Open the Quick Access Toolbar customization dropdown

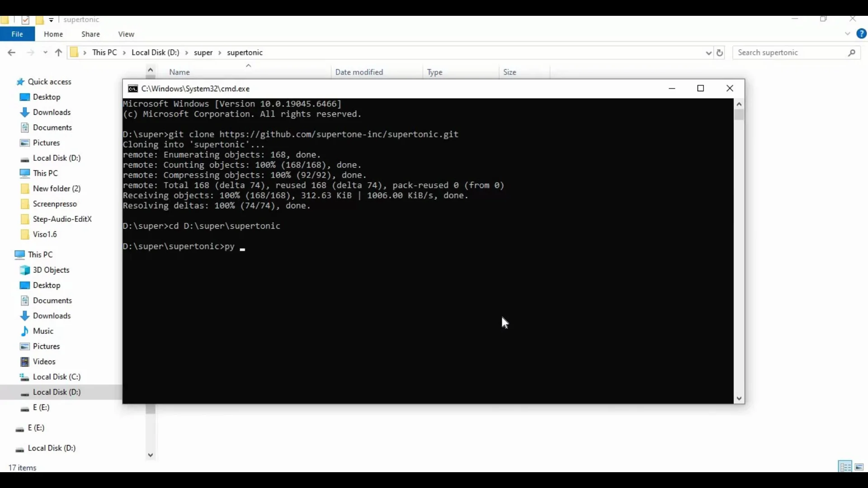(x=51, y=20)
